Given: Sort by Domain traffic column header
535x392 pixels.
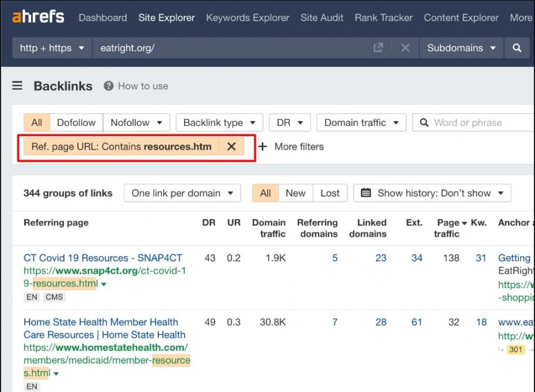Looking at the screenshot, I should (x=269, y=228).
